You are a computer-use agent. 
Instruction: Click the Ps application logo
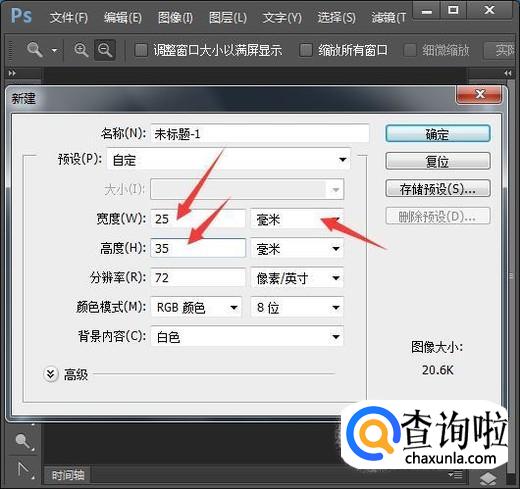click(x=21, y=16)
